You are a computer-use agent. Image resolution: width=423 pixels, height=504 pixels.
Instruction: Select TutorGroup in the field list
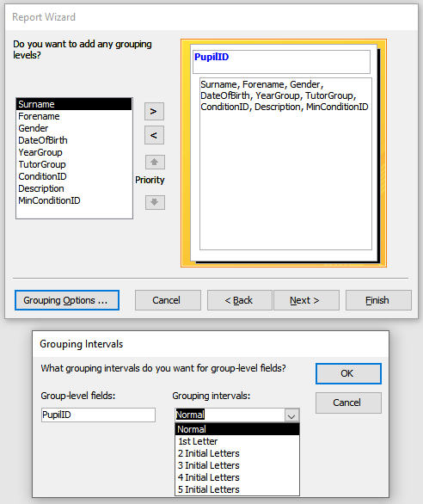74,164
